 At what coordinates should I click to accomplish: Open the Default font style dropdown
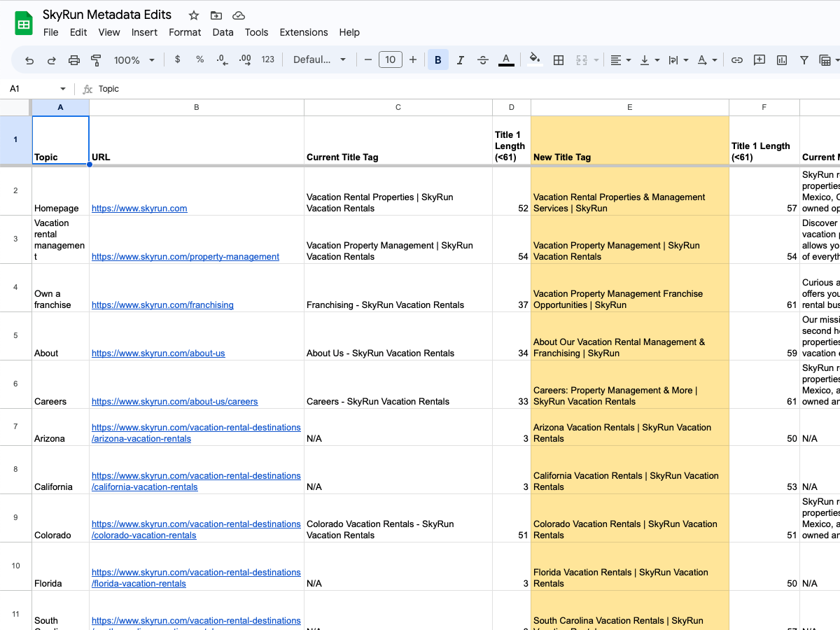pyautogui.click(x=319, y=59)
